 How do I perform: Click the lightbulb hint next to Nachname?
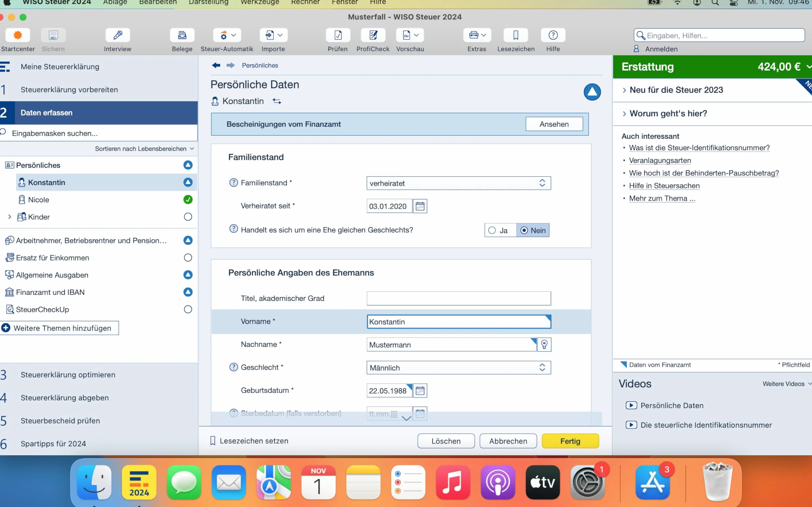tap(544, 345)
